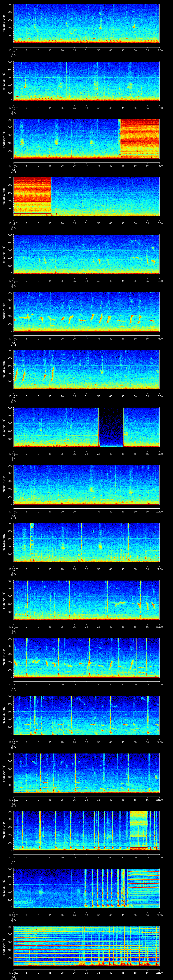
Task: Select the 24:00 end time tick label
Action: pyautogui.click(x=159, y=742)
